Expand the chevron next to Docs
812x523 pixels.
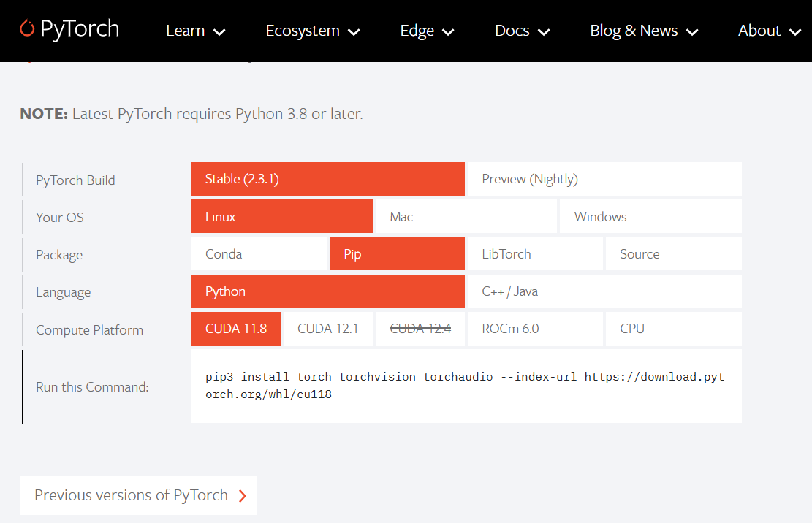click(544, 33)
